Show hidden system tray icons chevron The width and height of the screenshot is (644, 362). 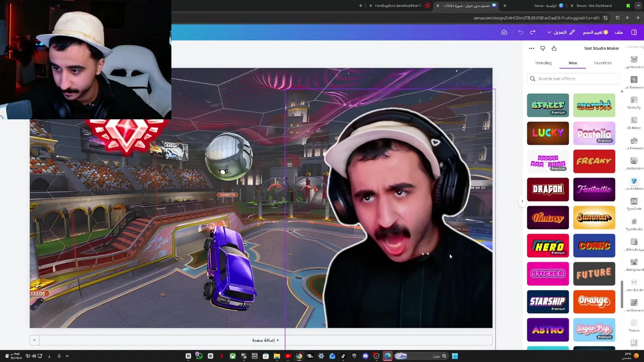point(66,356)
